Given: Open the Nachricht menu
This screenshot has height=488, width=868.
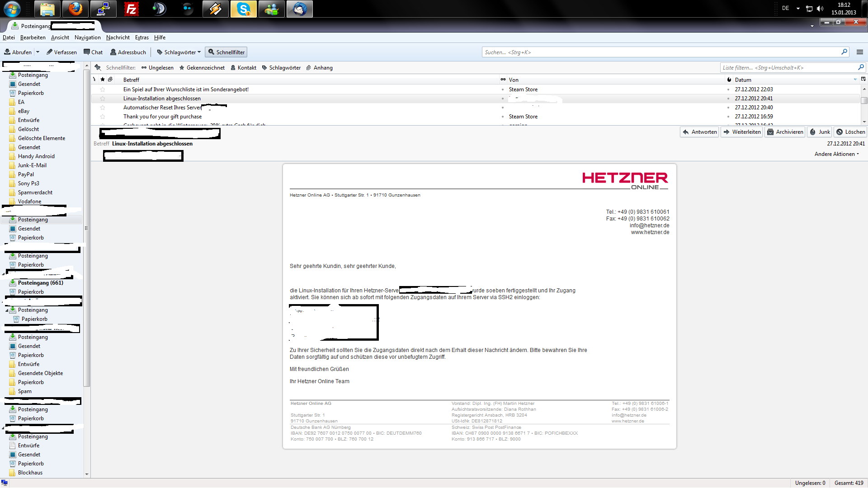Looking at the screenshot, I should [x=118, y=38].
